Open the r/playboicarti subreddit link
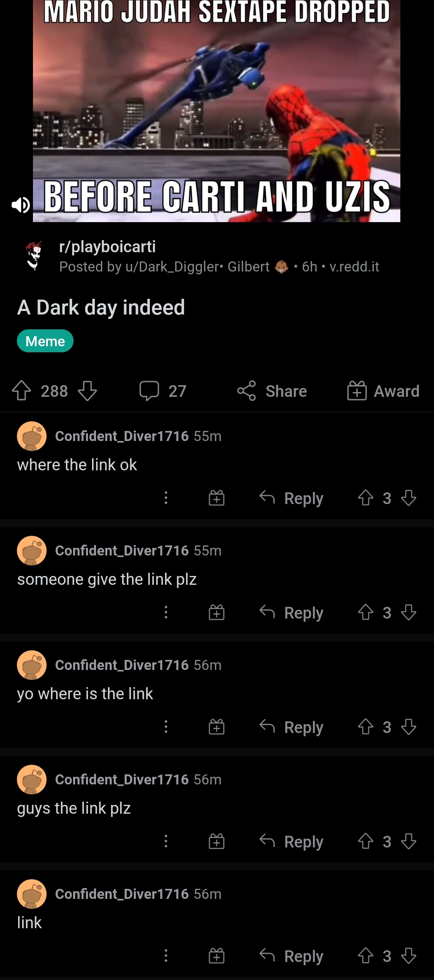Viewport: 434px width, 980px height. [107, 247]
